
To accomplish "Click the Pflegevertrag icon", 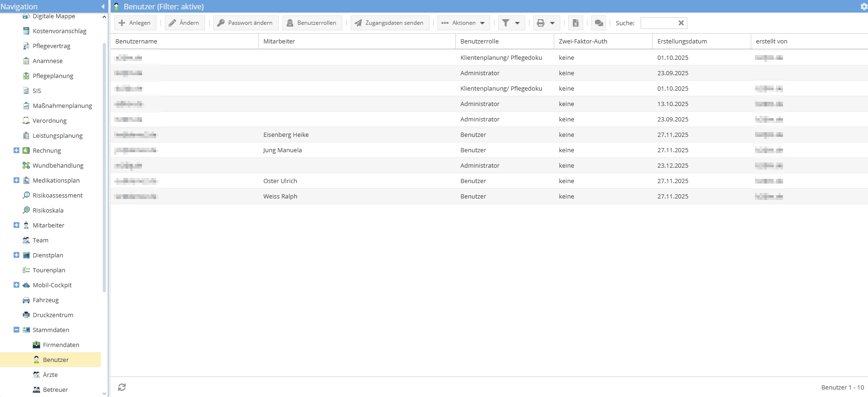I will [x=26, y=46].
